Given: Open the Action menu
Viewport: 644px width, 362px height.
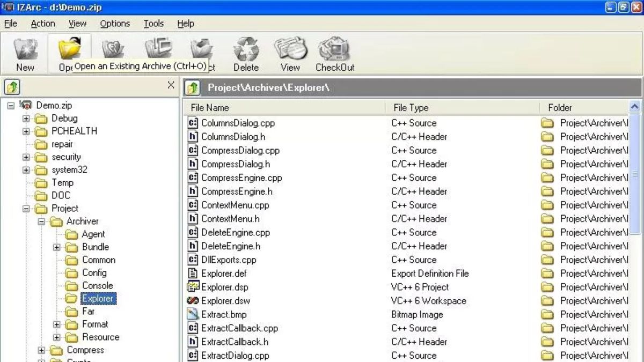Looking at the screenshot, I should coord(42,24).
